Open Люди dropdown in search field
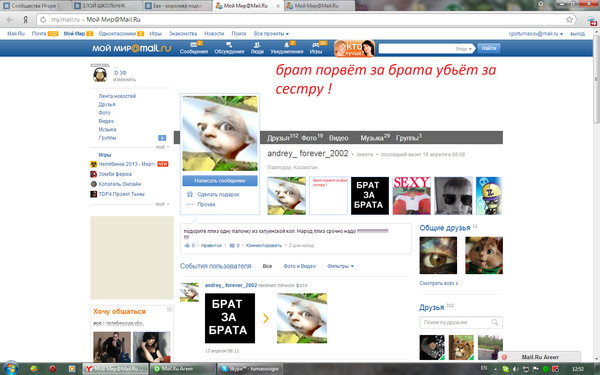 point(463,49)
